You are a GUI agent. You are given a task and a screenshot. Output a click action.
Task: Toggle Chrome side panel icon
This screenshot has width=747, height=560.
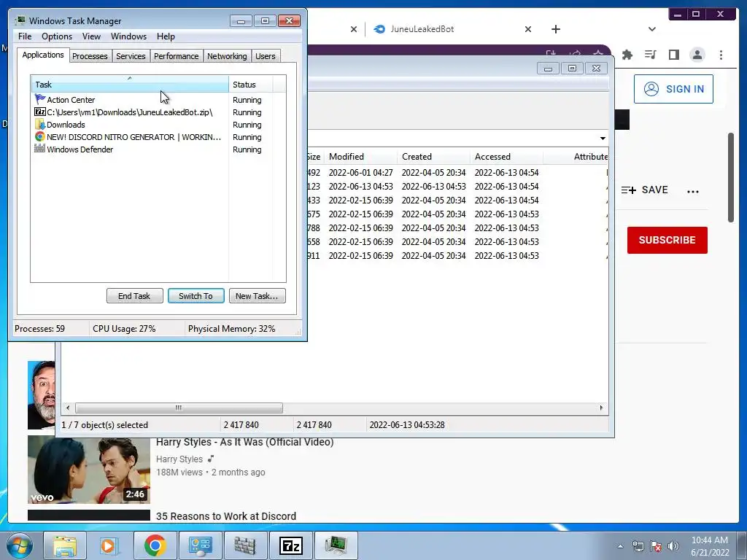tap(673, 55)
